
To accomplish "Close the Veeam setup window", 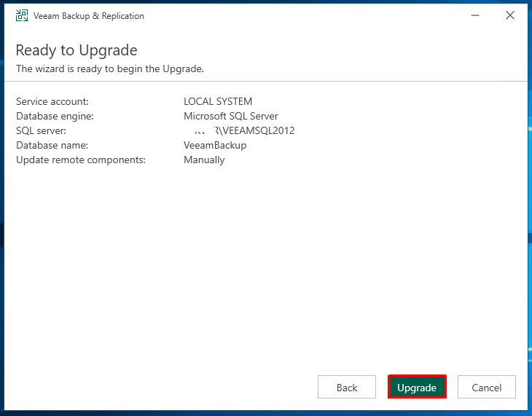I will coord(510,15).
